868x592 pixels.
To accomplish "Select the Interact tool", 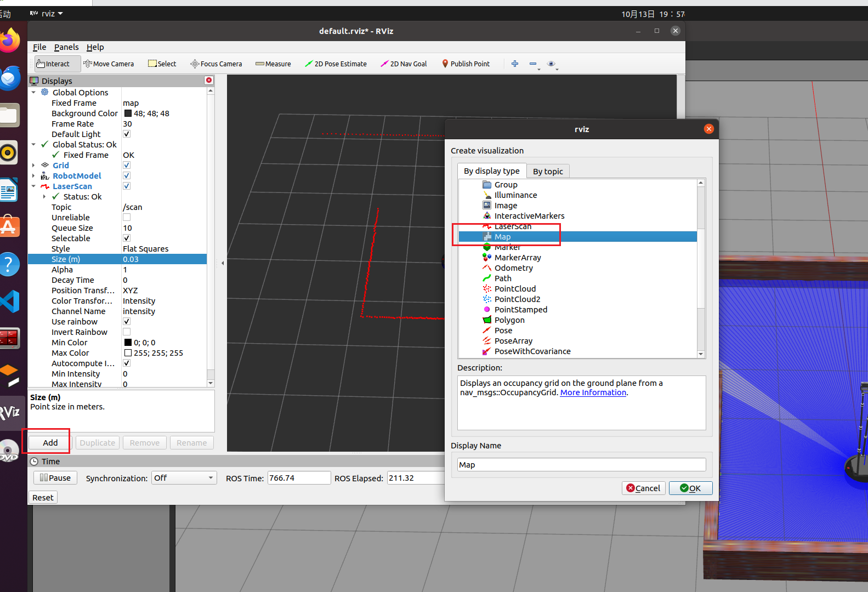I will pos(57,64).
